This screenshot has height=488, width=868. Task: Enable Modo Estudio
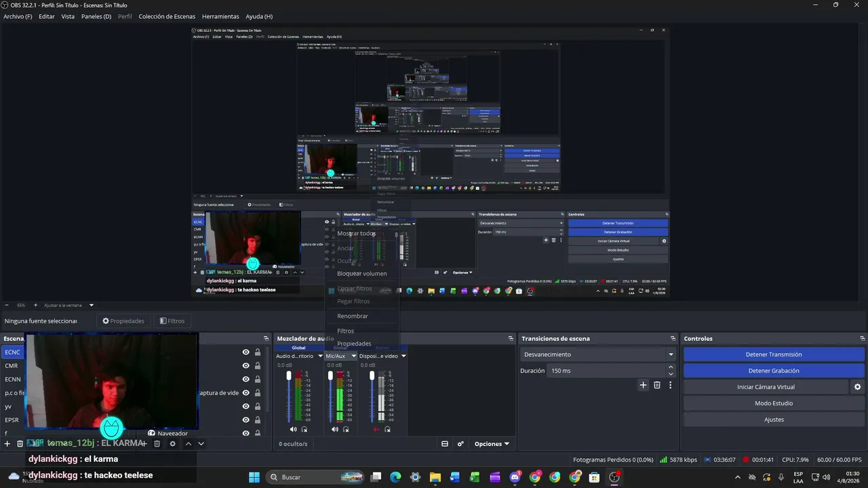pyautogui.click(x=774, y=403)
